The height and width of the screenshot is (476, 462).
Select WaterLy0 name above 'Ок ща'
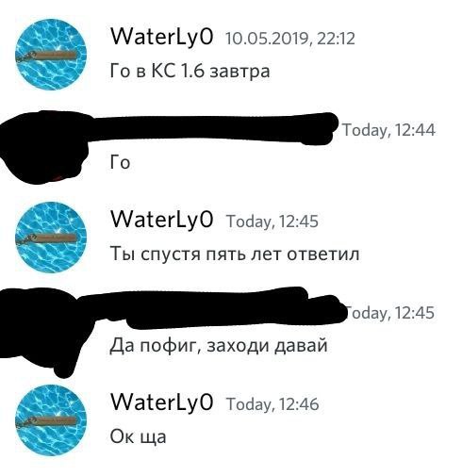click(162, 402)
